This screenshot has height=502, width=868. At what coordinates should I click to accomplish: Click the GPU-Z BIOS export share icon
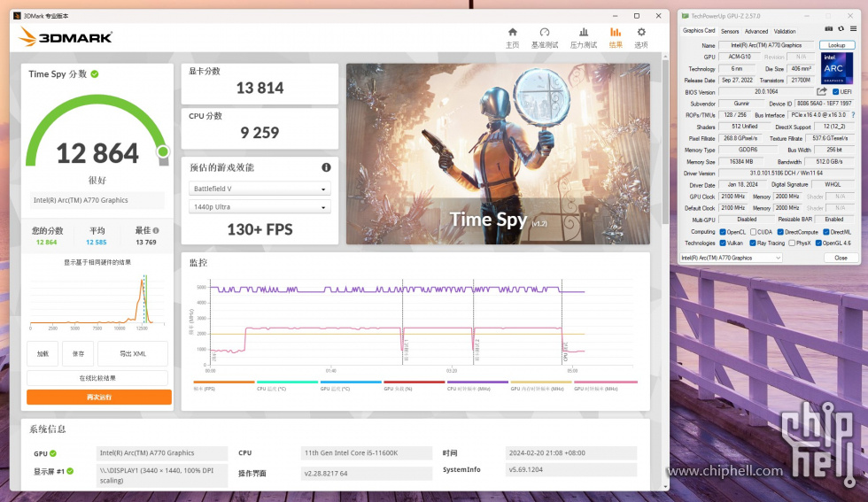pyautogui.click(x=822, y=91)
